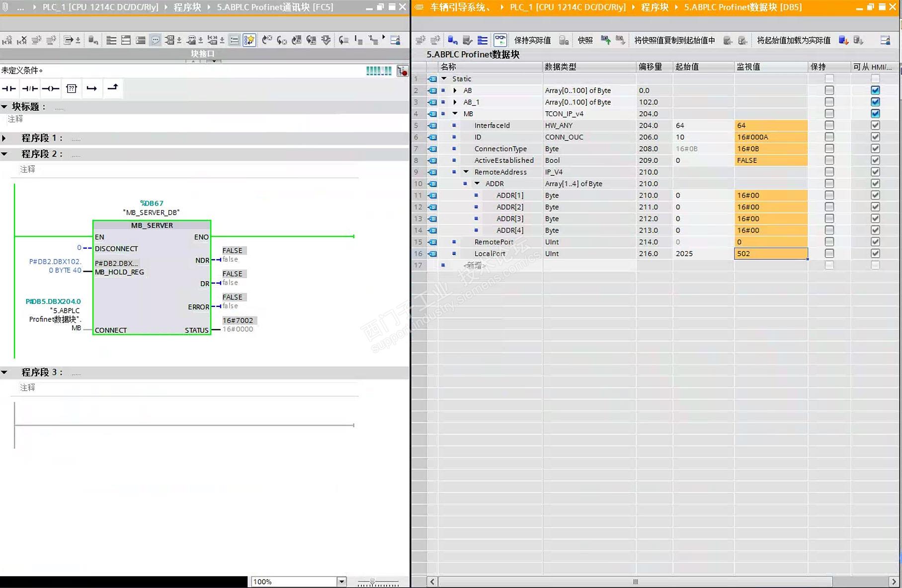Click PLC_1 breadcrumb in DB5 title bar
Screen dimensions: 902x588
point(568,7)
